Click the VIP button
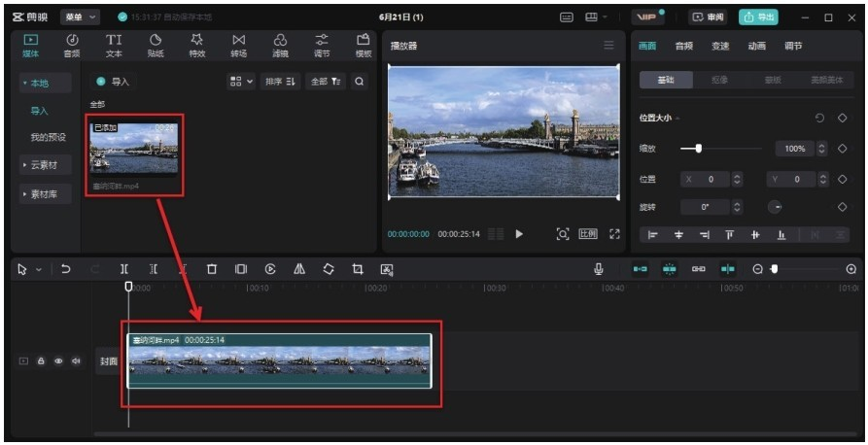The image size is (868, 445). point(646,17)
